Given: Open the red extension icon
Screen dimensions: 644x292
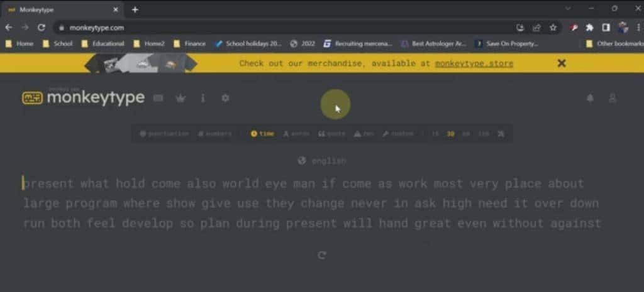Looking at the screenshot, I should pyautogui.click(x=574, y=28).
